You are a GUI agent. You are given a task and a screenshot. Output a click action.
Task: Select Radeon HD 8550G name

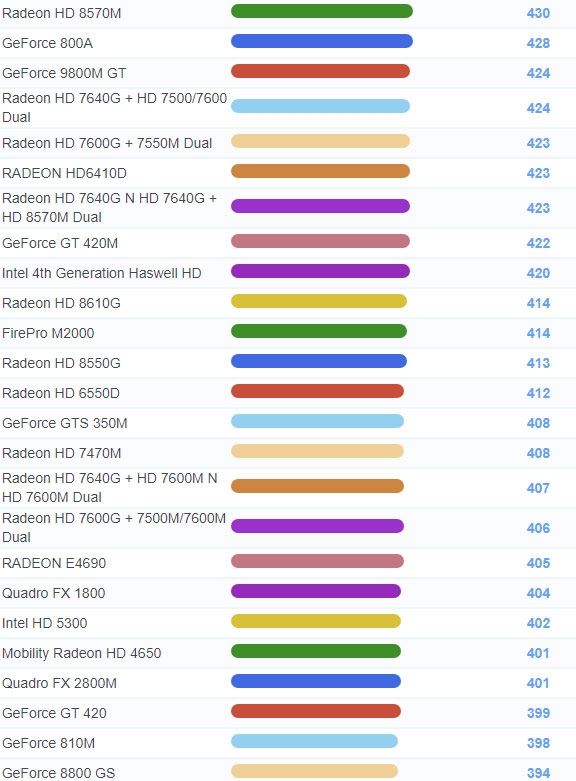tap(61, 363)
